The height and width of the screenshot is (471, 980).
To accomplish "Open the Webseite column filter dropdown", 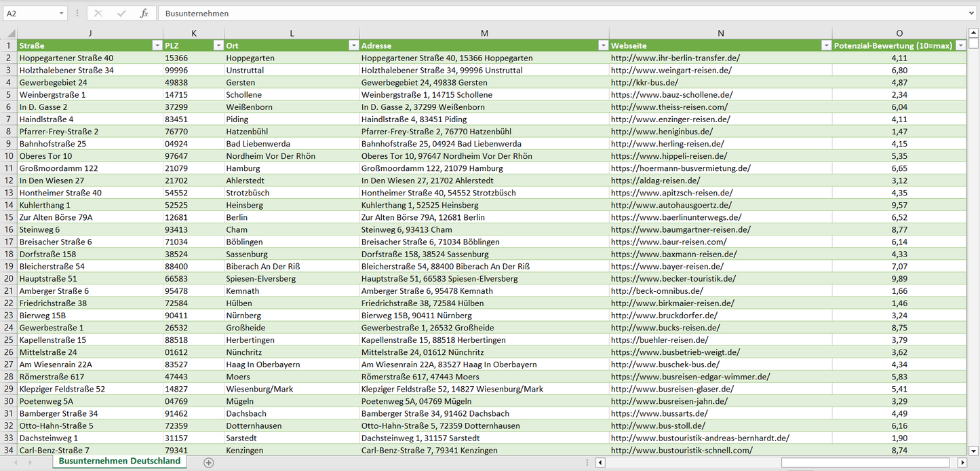I will point(826,45).
